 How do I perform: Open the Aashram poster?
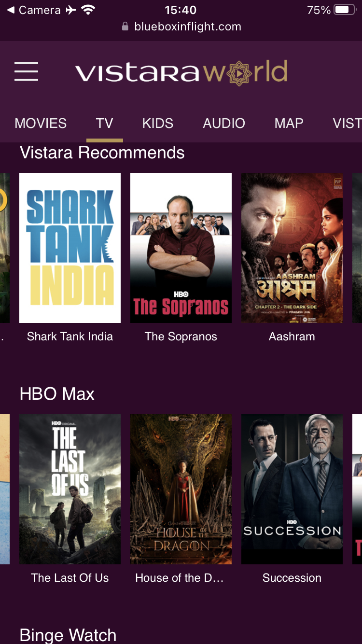292,248
